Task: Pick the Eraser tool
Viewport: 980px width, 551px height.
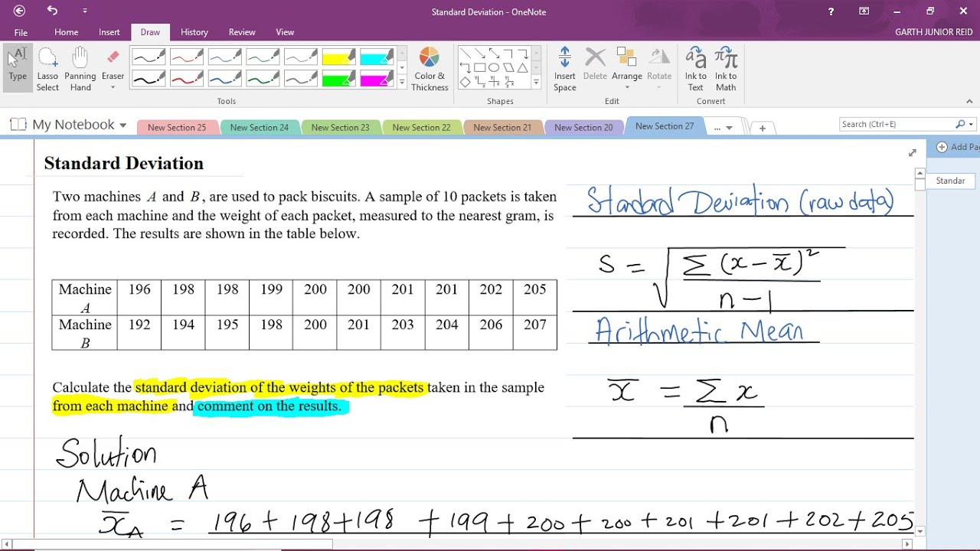Action: pos(113,69)
